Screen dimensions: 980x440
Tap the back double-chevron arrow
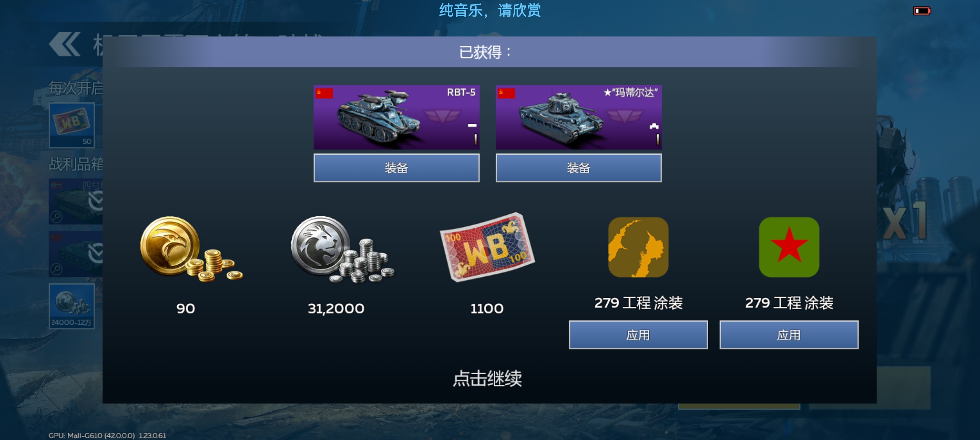(x=65, y=44)
